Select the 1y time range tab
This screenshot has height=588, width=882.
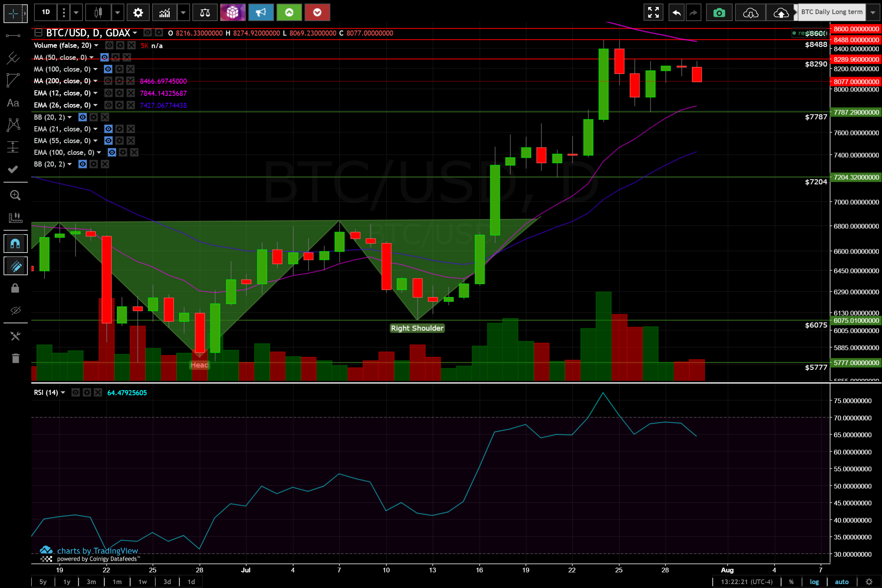[x=67, y=582]
